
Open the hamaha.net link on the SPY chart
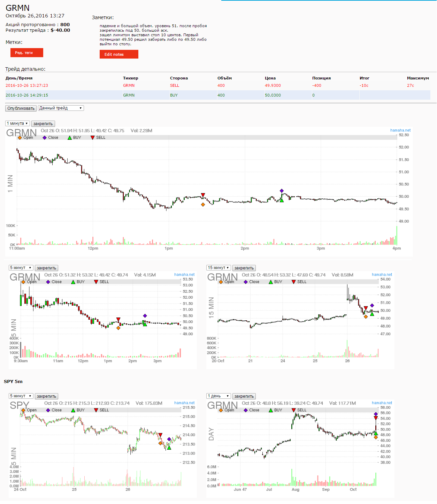tap(184, 403)
